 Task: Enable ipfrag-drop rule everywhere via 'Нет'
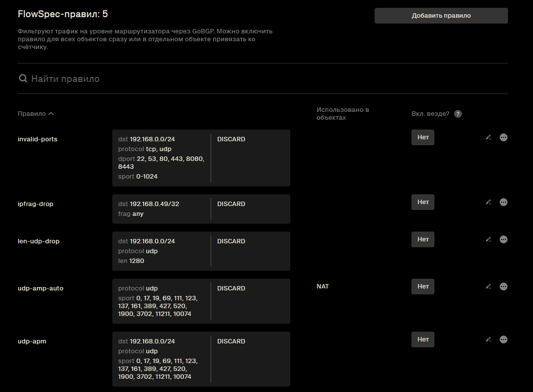click(x=423, y=202)
